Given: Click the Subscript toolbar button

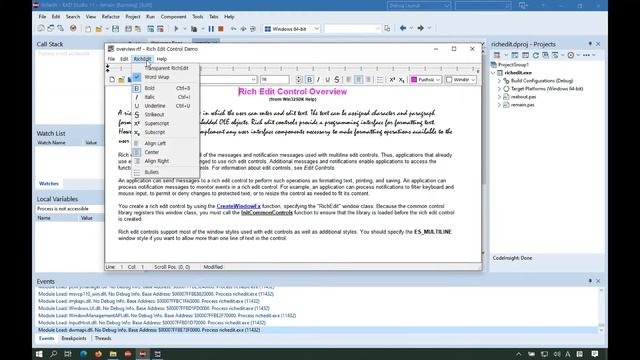Looking at the screenshot, I should [402, 80].
